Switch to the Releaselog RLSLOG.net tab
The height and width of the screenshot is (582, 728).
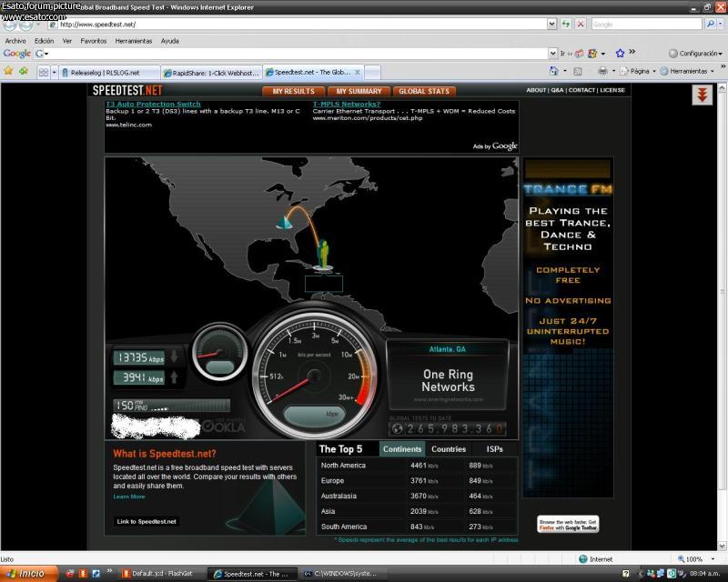[x=109, y=73]
